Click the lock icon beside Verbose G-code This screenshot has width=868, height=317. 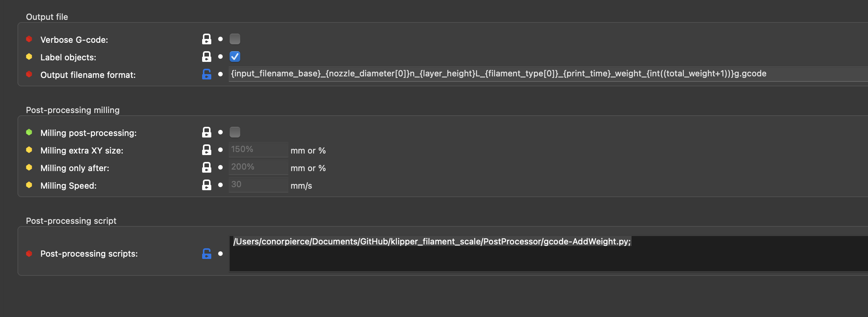point(206,39)
